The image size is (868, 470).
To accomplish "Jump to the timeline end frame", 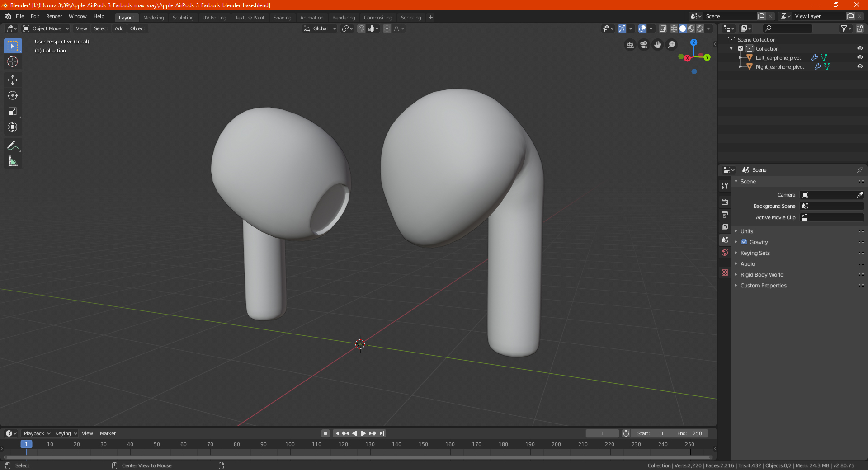I will [382, 433].
